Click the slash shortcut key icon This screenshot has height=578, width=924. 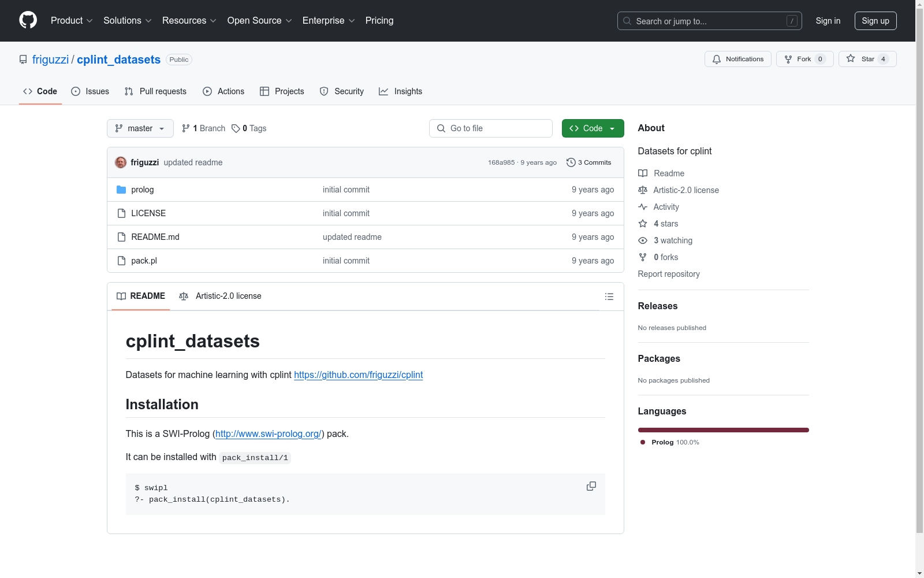click(792, 21)
